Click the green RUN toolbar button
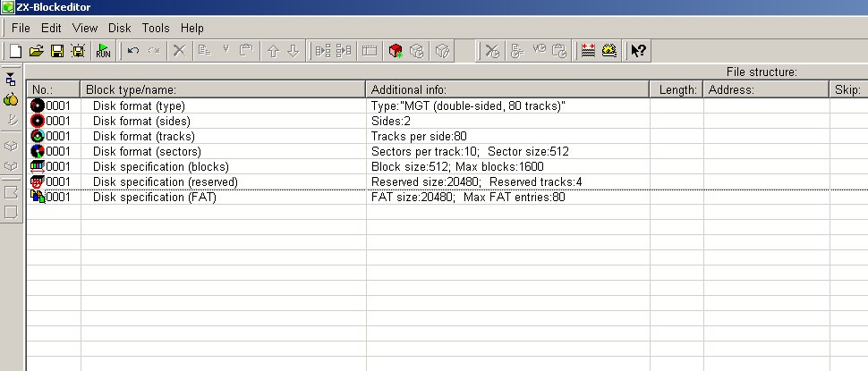 [103, 52]
